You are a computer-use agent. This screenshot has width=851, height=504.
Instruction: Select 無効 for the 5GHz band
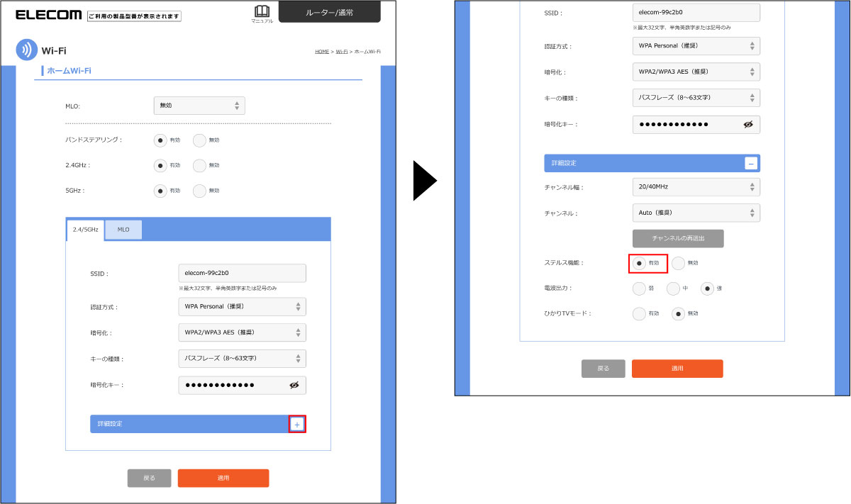click(199, 191)
